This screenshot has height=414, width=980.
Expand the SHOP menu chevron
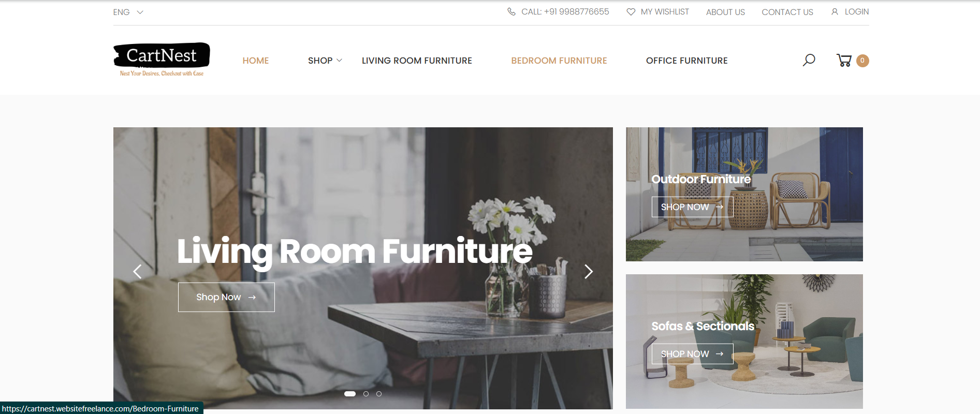pos(340,61)
